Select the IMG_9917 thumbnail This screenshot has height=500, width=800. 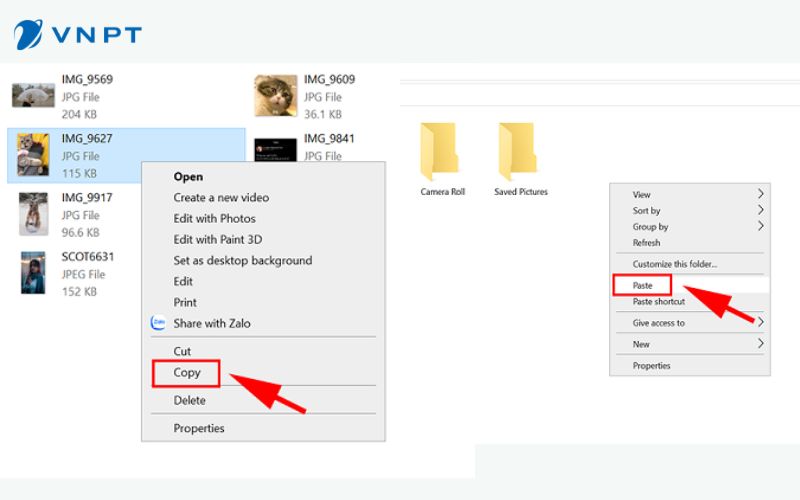click(x=33, y=214)
